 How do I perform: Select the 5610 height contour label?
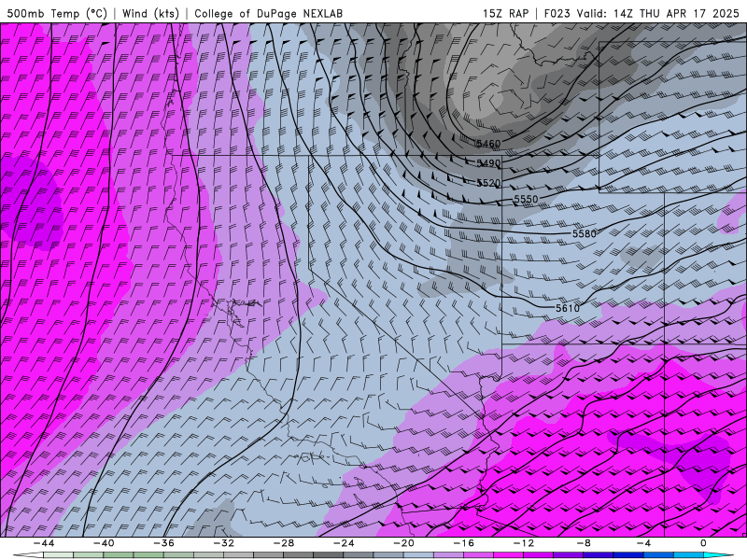(x=568, y=308)
